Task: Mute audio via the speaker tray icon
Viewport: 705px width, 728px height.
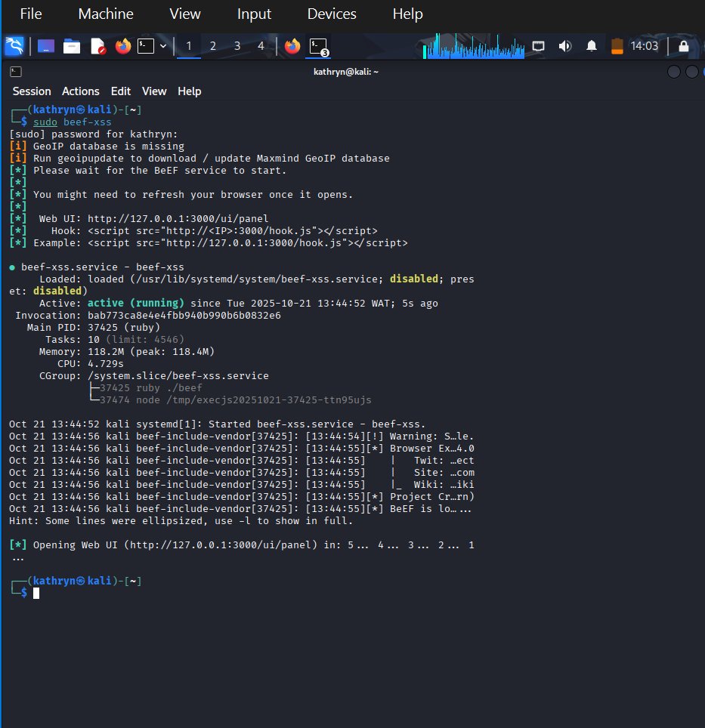Action: (564, 45)
